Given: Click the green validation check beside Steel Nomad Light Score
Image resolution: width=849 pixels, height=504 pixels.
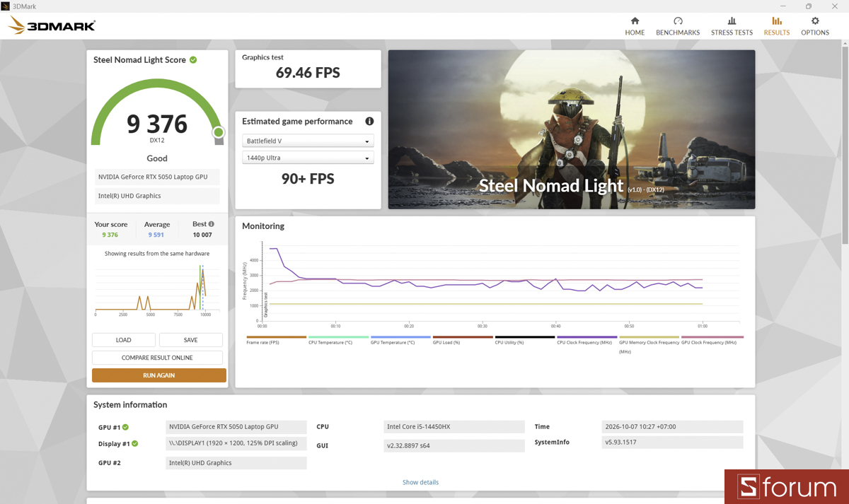Looking at the screenshot, I should click(193, 60).
